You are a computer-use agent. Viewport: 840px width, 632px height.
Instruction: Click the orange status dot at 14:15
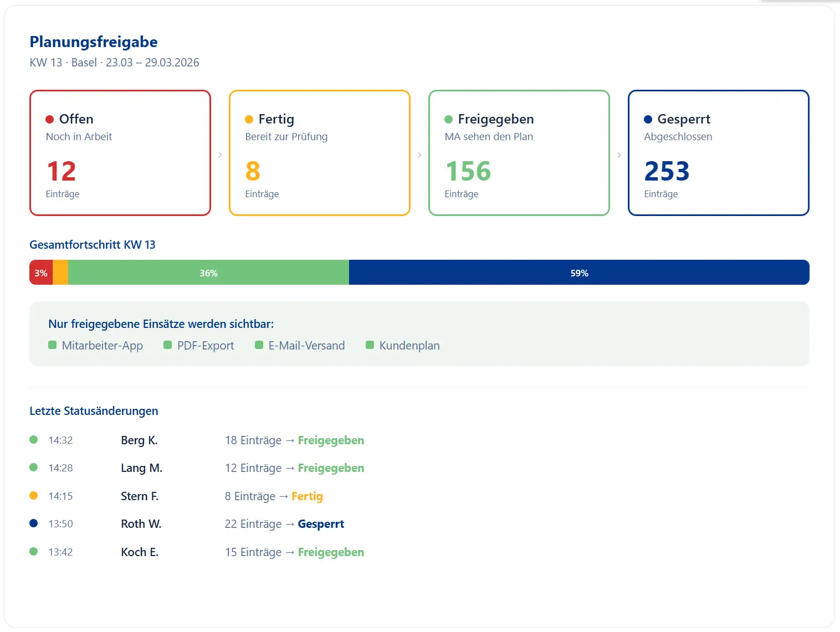tap(34, 496)
